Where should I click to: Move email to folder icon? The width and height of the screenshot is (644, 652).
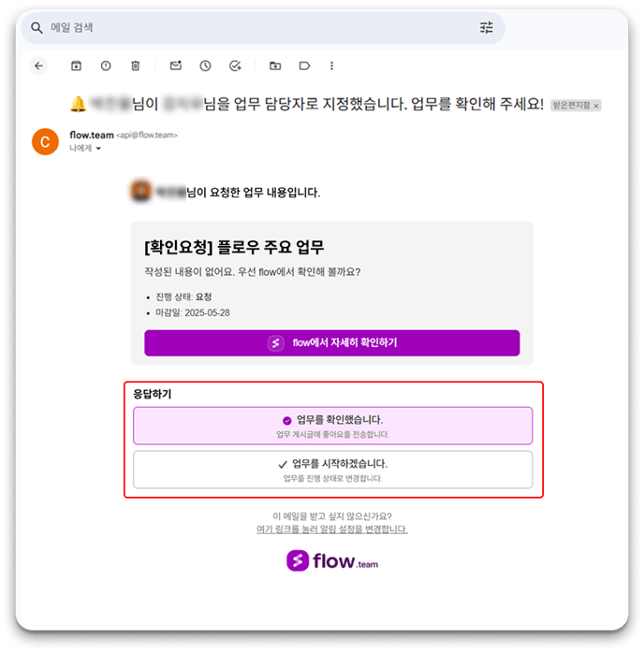coord(275,65)
